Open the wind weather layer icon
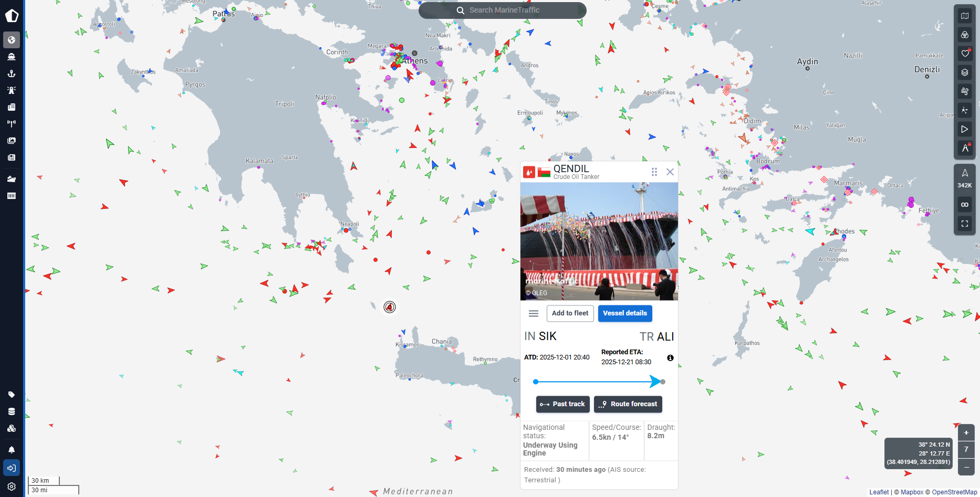The width and height of the screenshot is (980, 497). point(965,91)
